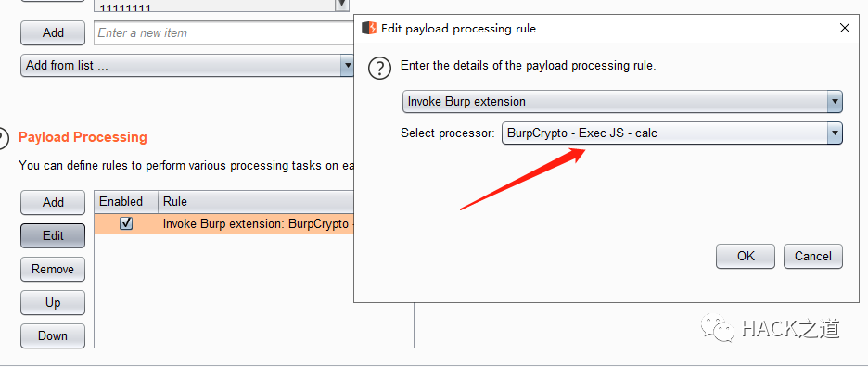Image resolution: width=868 pixels, height=367 pixels.
Task: Click the Payload Processing help circle icon
Action: [3, 138]
